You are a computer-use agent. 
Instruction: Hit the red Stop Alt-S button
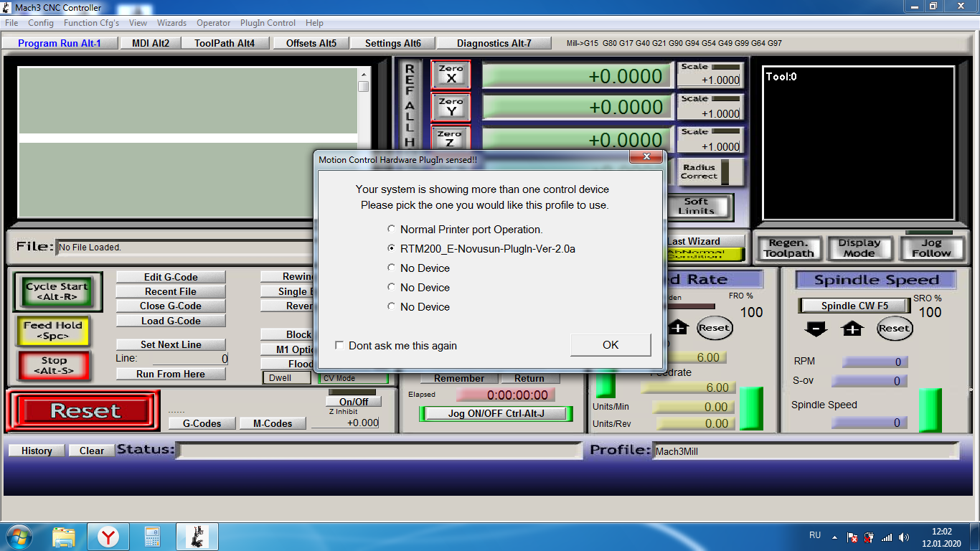point(54,365)
